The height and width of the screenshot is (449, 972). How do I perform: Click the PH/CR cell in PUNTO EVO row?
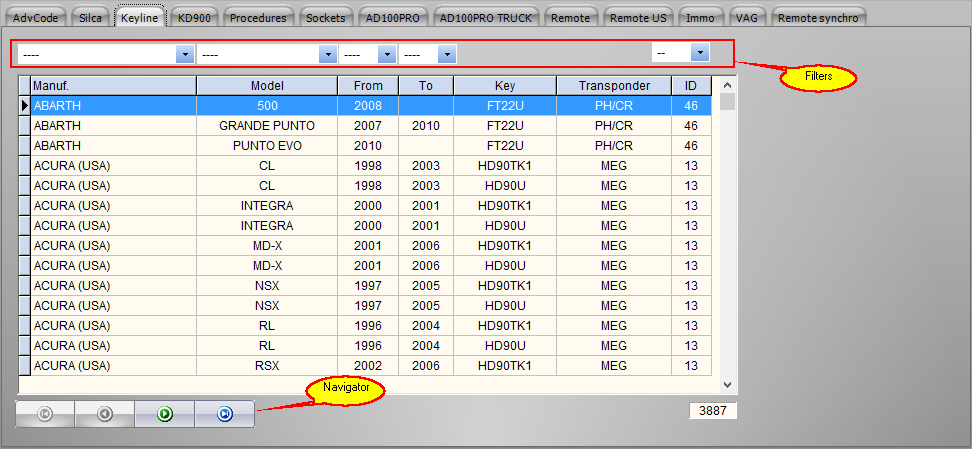tap(614, 146)
